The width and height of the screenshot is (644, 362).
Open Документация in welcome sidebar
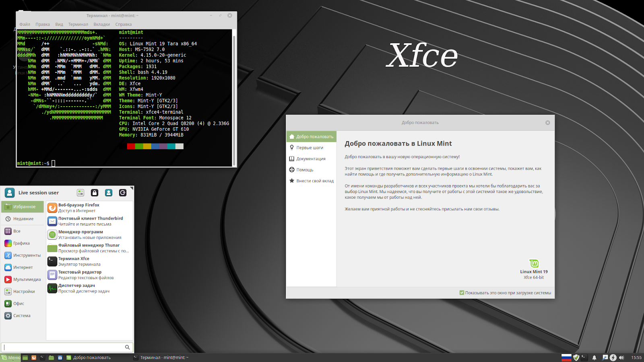(312, 159)
